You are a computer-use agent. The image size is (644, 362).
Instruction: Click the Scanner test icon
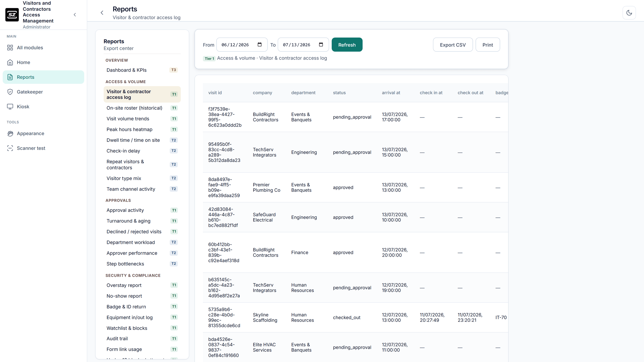tap(10, 148)
